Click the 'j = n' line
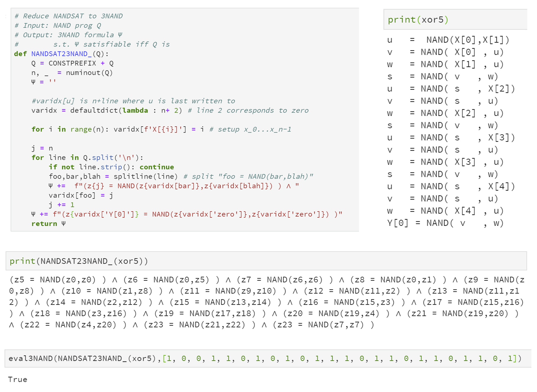 pyautogui.click(x=42, y=148)
